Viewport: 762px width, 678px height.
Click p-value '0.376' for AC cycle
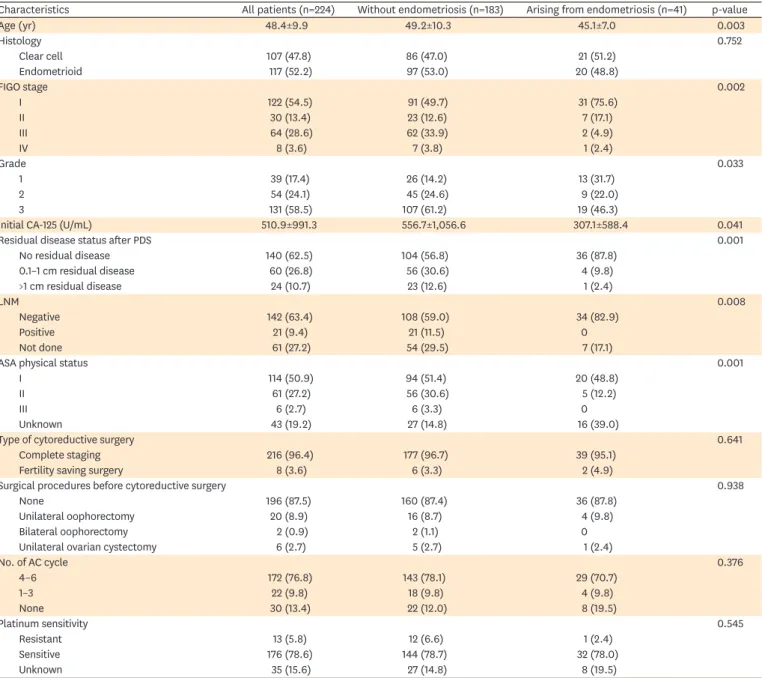tap(730, 562)
